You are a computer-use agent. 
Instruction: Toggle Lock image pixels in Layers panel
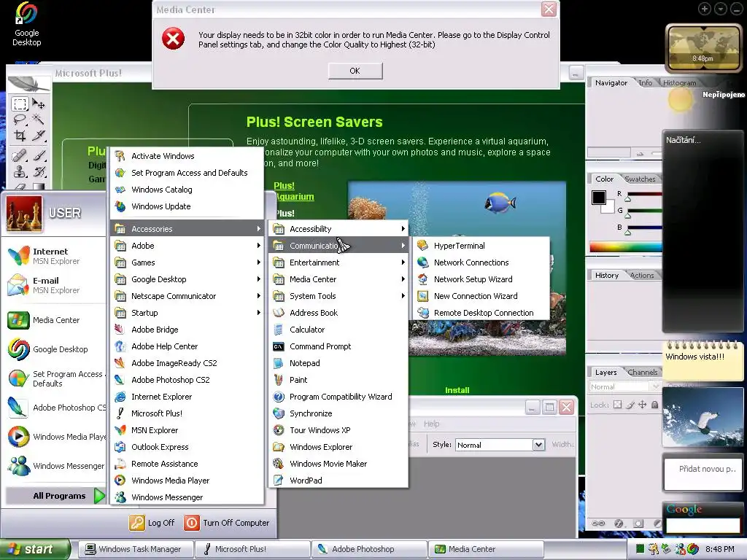coord(630,405)
